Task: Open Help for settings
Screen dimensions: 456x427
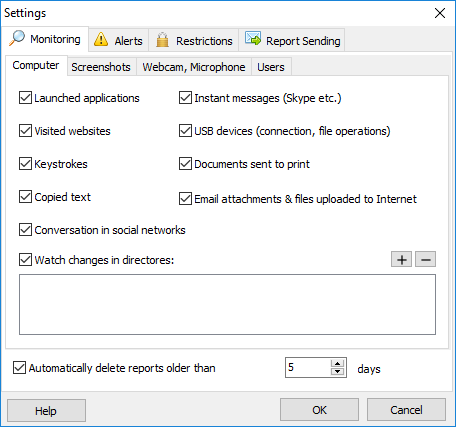Action: 46,411
